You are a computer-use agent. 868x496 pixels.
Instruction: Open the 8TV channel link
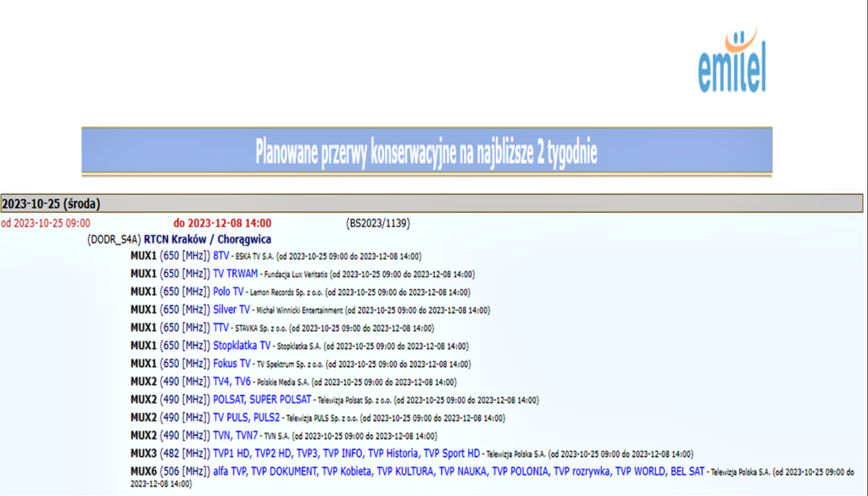click(221, 256)
